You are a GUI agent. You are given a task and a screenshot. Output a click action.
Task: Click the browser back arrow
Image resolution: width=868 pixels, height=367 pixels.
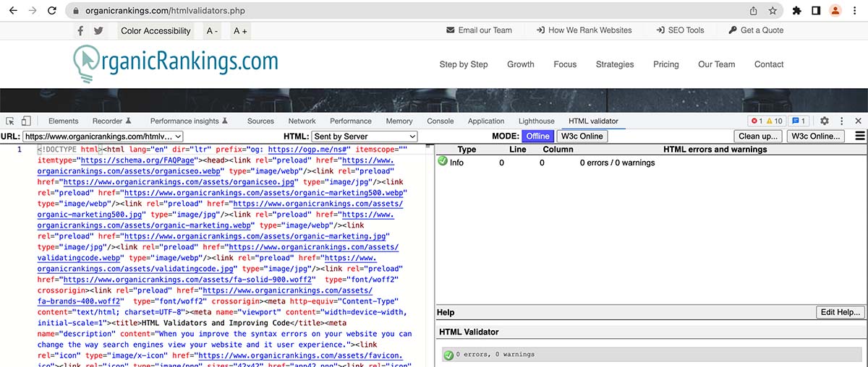[x=12, y=11]
